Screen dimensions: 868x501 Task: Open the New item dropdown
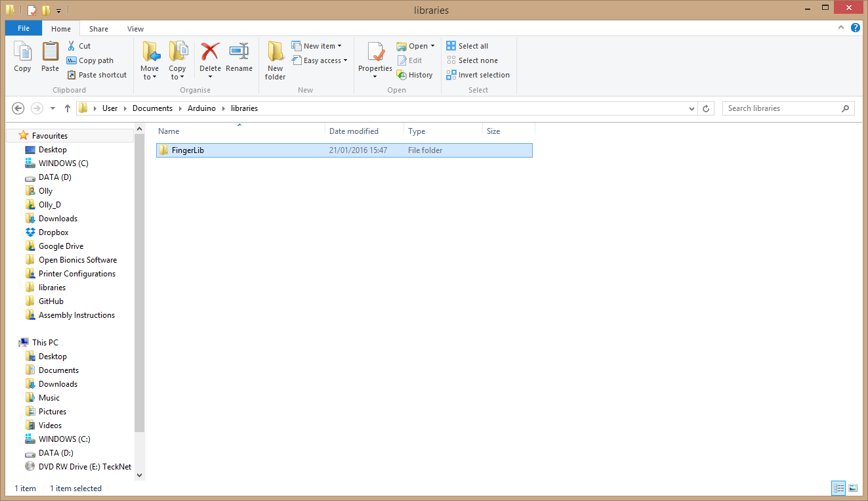[316, 46]
